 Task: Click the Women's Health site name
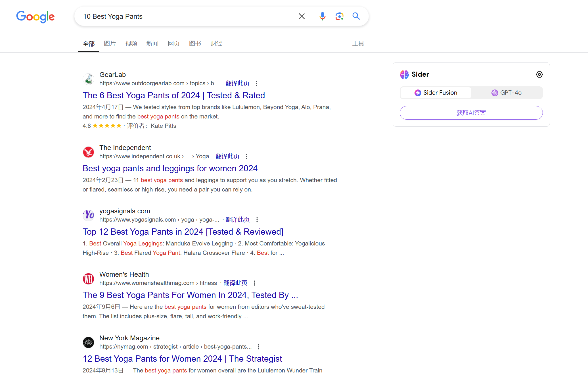(x=124, y=274)
